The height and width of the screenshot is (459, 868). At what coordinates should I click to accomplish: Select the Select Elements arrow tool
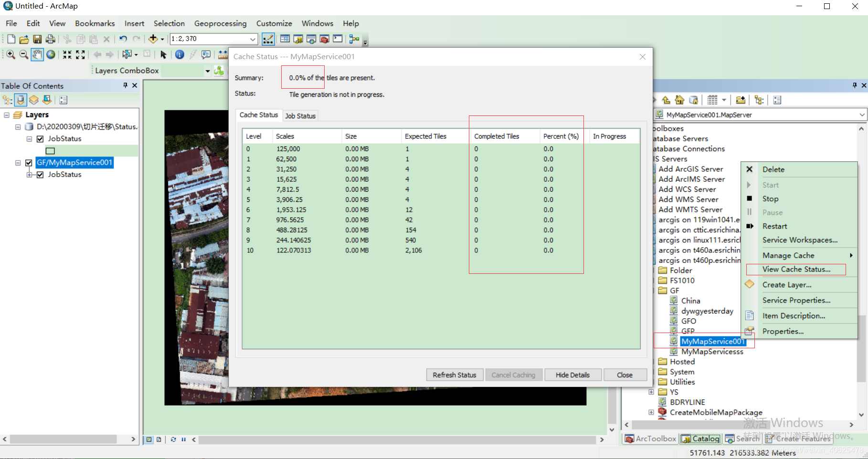tap(163, 55)
